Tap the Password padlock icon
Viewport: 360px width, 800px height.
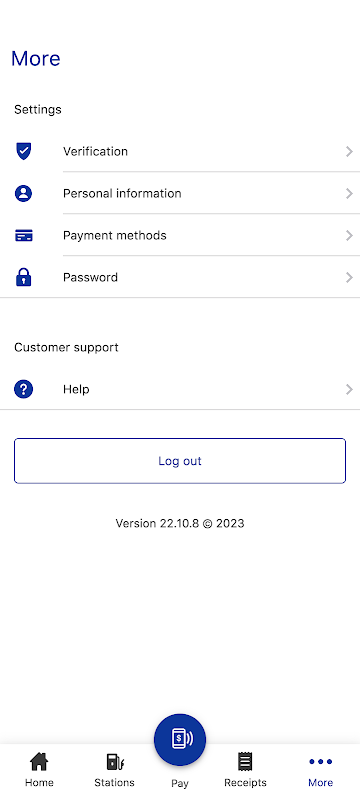coord(23,277)
